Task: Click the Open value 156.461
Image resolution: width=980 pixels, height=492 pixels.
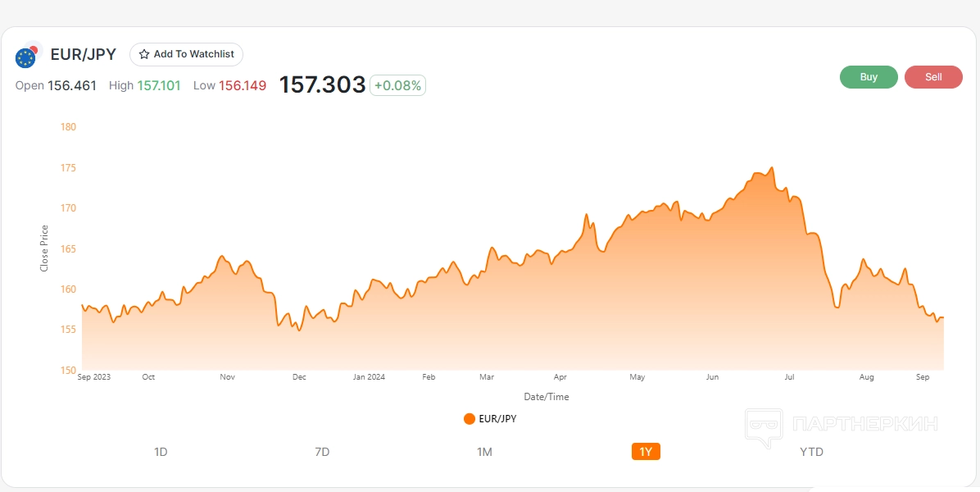Action: (x=72, y=85)
